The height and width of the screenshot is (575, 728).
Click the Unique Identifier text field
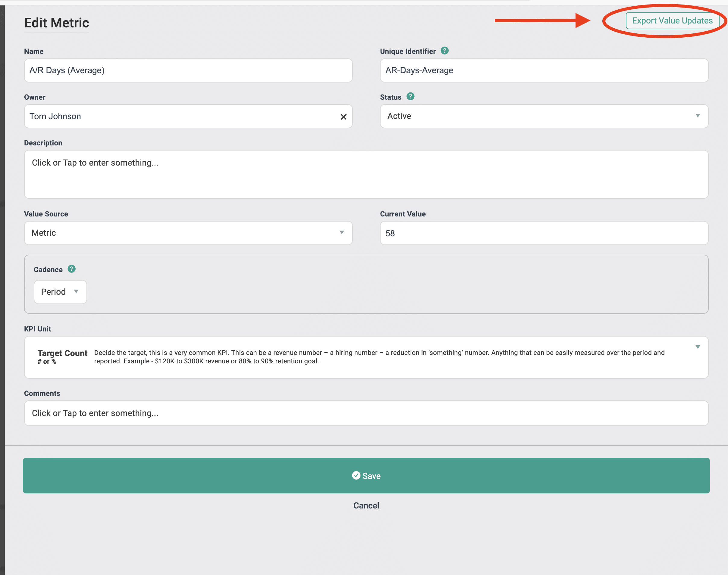pyautogui.click(x=544, y=70)
